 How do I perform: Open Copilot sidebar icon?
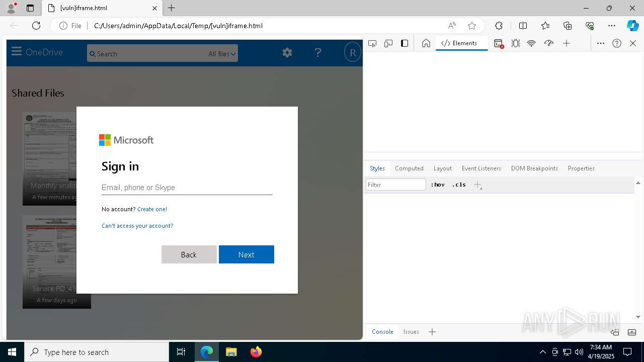tap(632, 26)
